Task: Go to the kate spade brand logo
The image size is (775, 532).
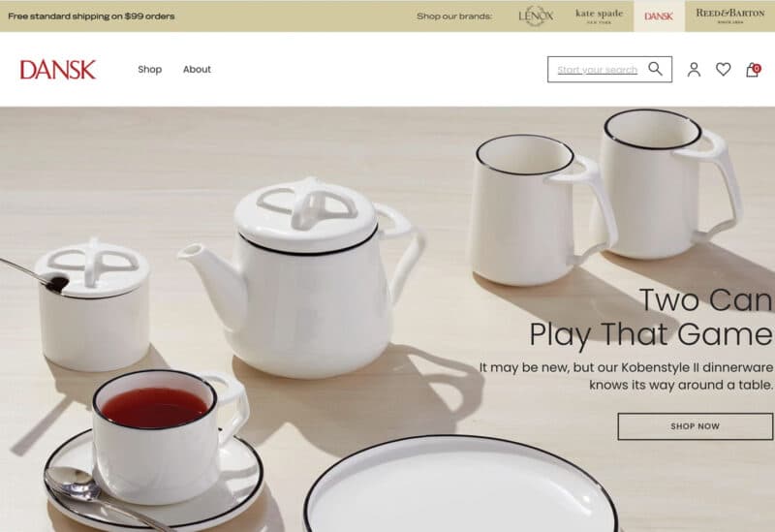Action: coord(599,16)
